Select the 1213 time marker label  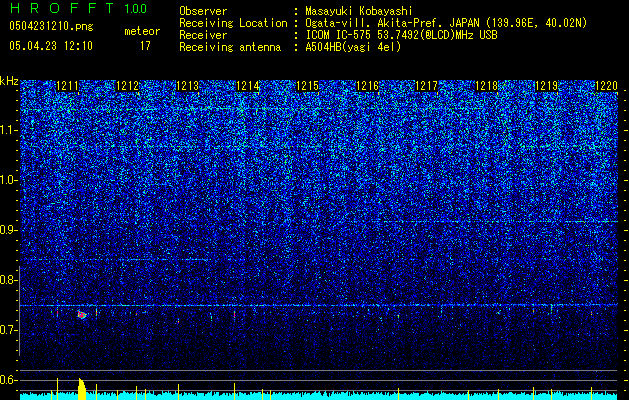187,86
